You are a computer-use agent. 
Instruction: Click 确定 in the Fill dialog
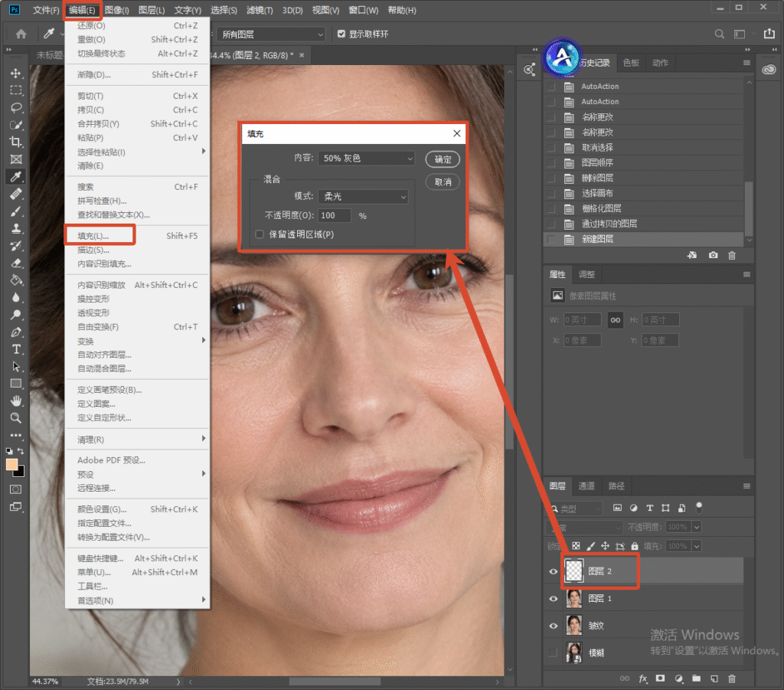point(443,159)
